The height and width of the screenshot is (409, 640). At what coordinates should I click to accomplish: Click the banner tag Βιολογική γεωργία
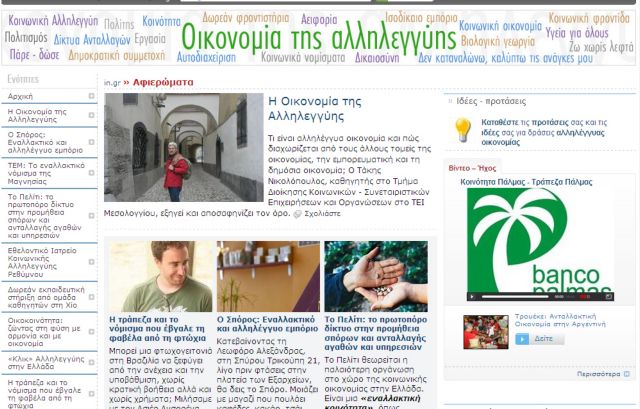click(498, 41)
